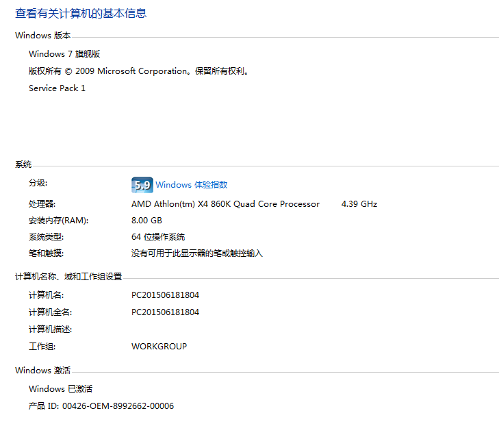The image size is (499, 448).
Task: Open the Windows 体验指数 link
Action: (191, 185)
